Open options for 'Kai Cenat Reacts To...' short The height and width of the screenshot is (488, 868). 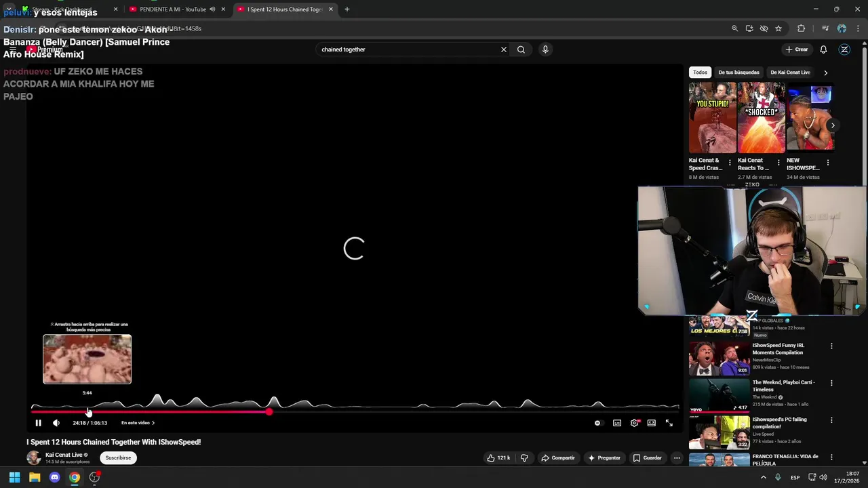[778, 163]
